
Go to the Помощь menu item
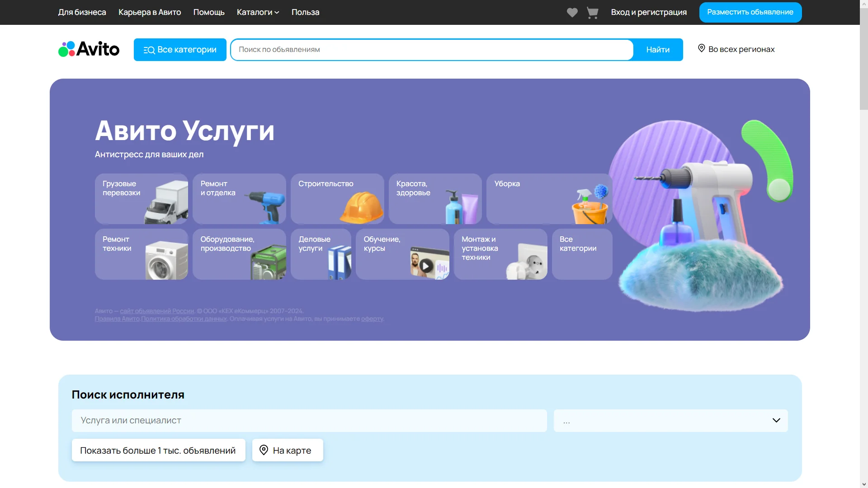(x=209, y=12)
